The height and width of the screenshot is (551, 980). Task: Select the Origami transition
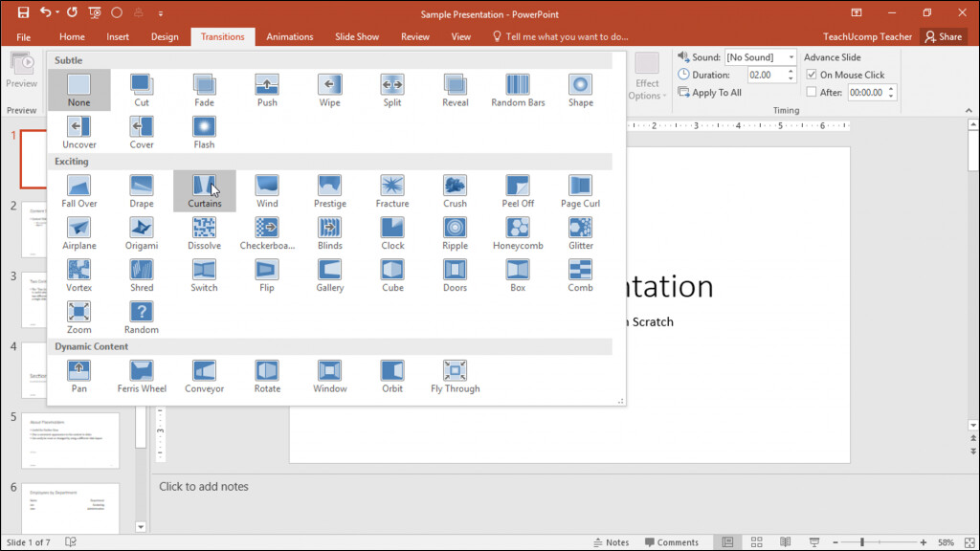(x=141, y=231)
